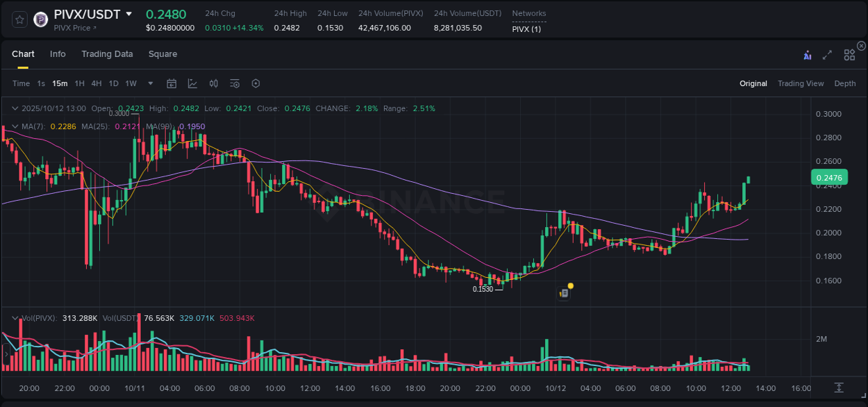This screenshot has height=407, width=868.
Task: Open the Square tab
Action: pyautogui.click(x=163, y=54)
